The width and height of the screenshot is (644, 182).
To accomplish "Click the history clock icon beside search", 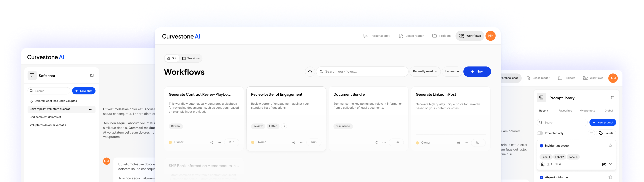I will click(310, 72).
